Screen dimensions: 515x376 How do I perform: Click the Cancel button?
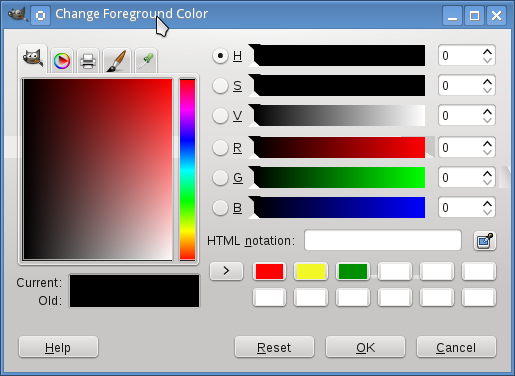[456, 347]
